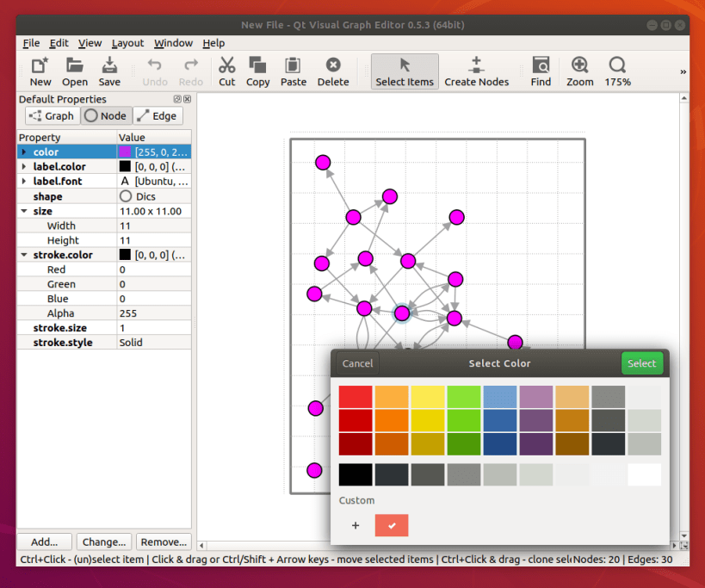Image resolution: width=705 pixels, height=588 pixels.
Task: Pick the bright red palette swatch
Action: pos(356,397)
